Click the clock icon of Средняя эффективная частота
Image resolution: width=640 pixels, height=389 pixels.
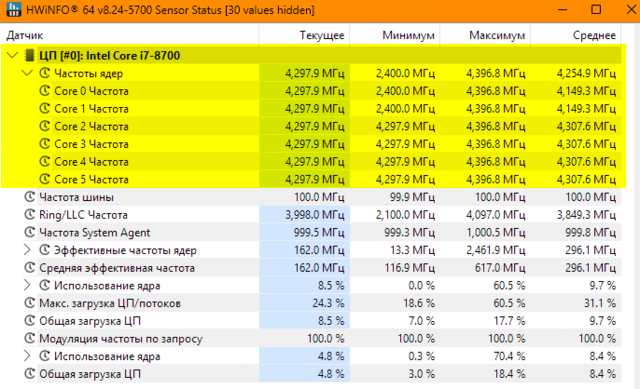pos(29,267)
